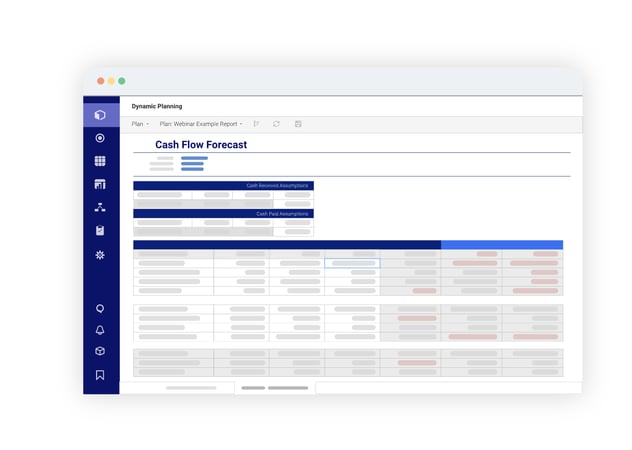
Task: Open the clipboard tasks sidebar icon
Action: click(x=100, y=231)
